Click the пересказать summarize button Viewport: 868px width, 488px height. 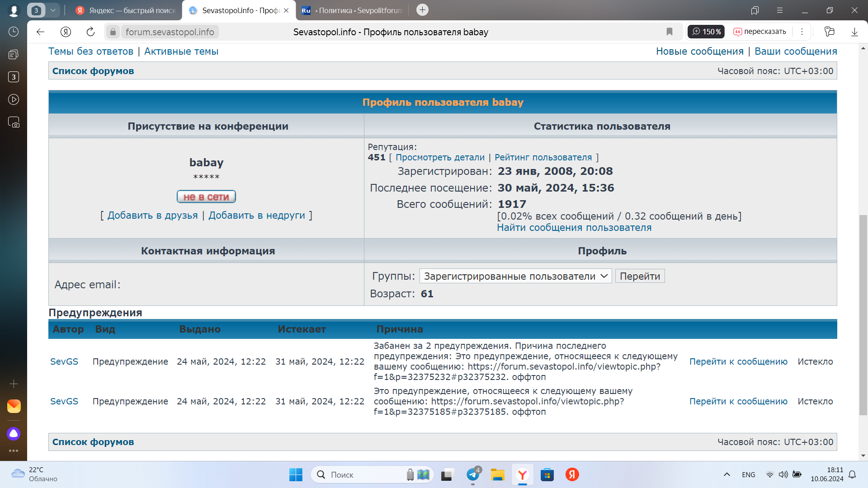tap(760, 32)
